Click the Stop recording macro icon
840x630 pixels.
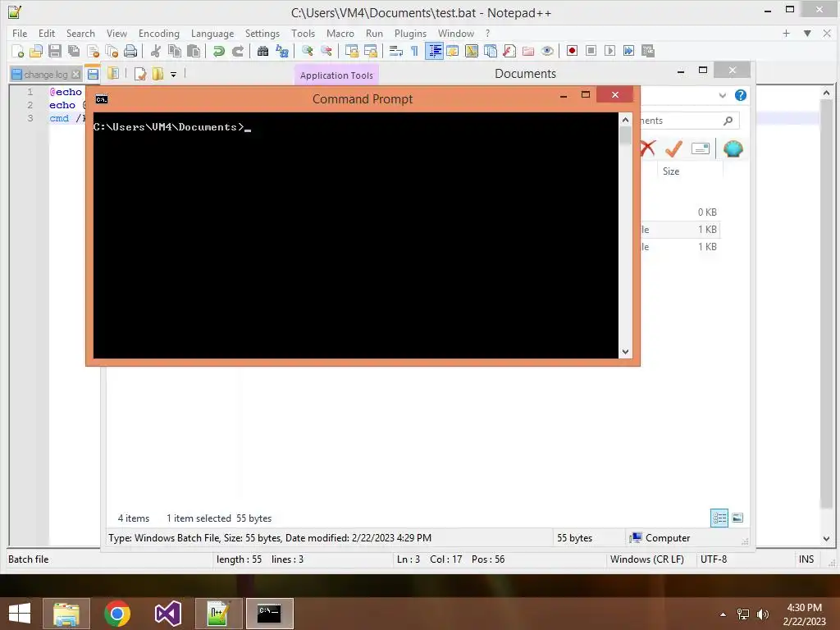coord(591,51)
